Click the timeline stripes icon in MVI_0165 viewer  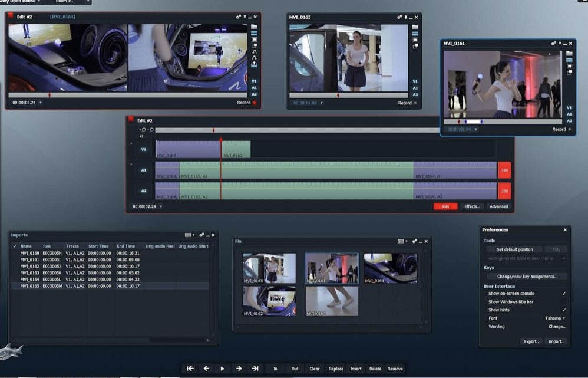(415, 34)
